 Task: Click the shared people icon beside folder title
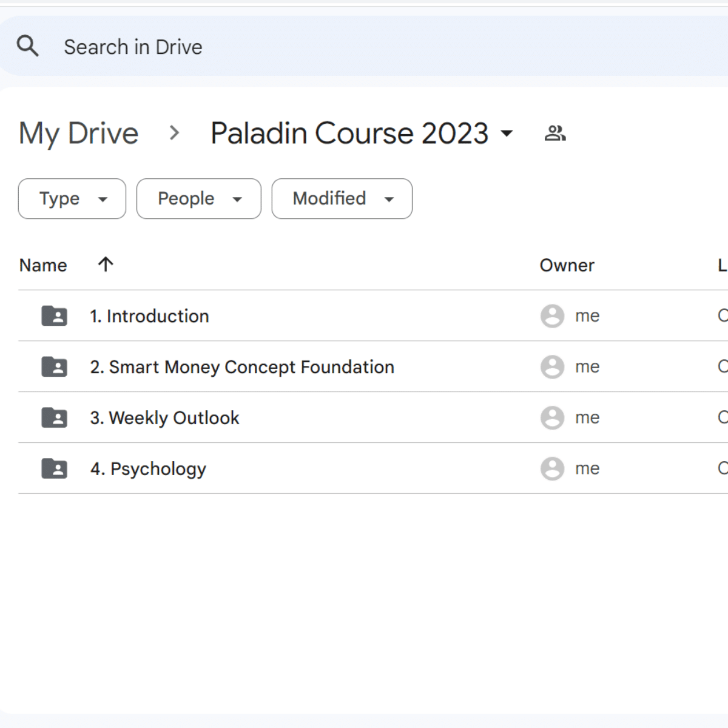554,133
